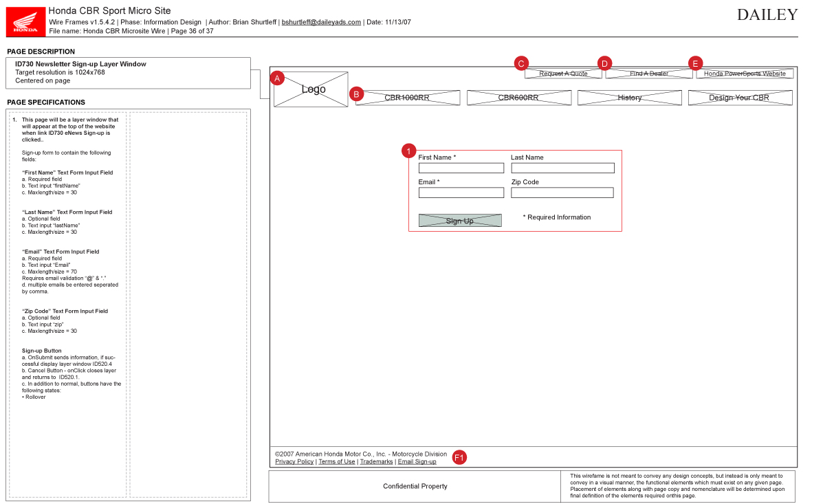
Task: Open the CBR1000RR navigation item
Action: point(408,98)
